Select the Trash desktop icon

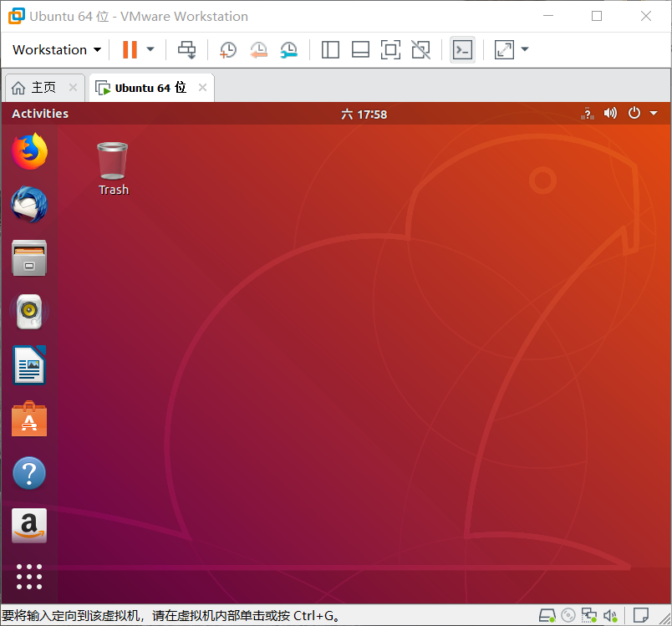tap(113, 170)
